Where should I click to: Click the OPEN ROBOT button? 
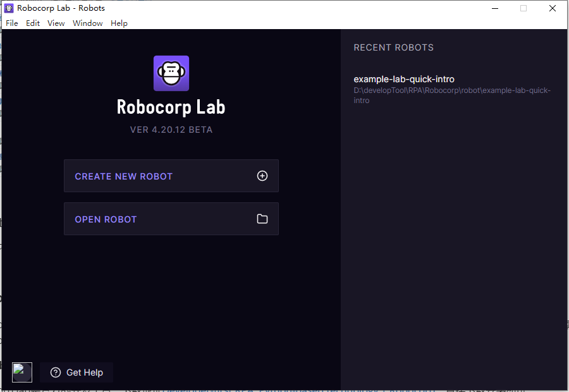point(171,219)
